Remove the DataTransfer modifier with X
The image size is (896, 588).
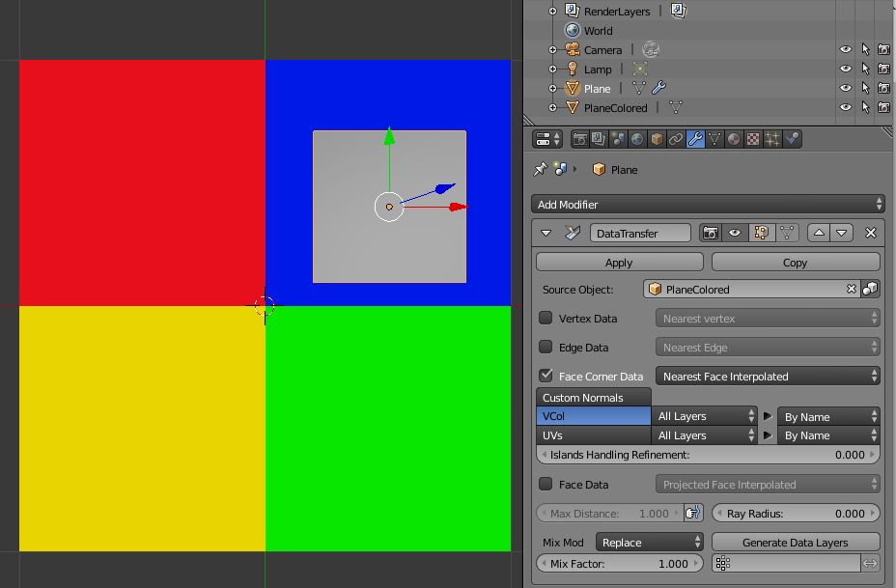coord(871,233)
